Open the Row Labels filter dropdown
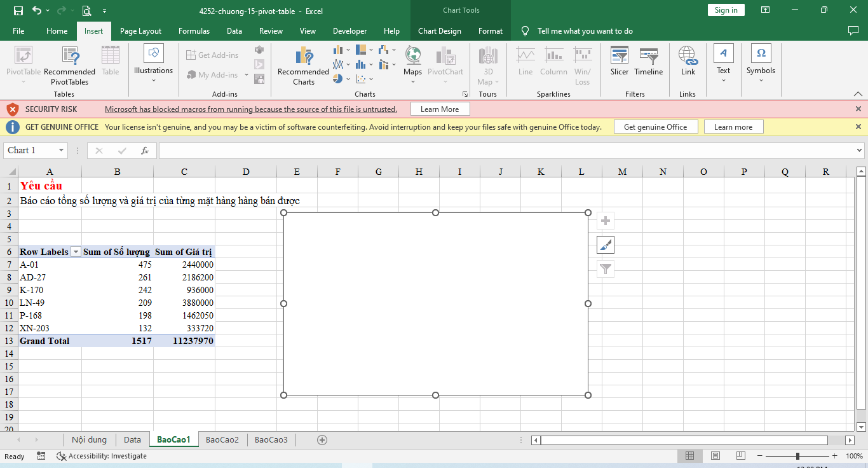The height and width of the screenshot is (468, 868). click(x=76, y=252)
